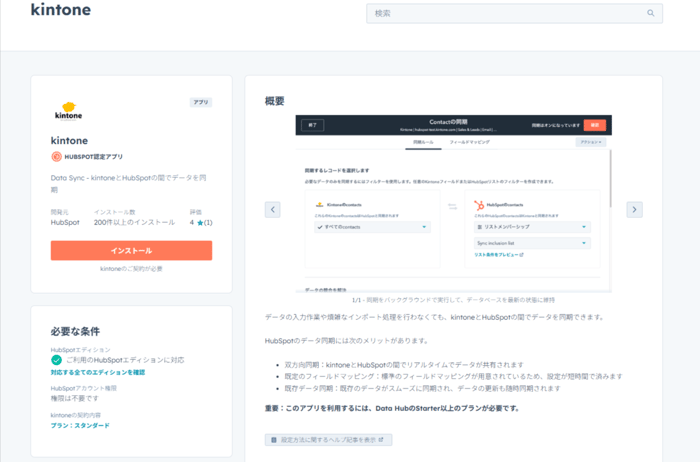Click the document icon on help article button

274,440
